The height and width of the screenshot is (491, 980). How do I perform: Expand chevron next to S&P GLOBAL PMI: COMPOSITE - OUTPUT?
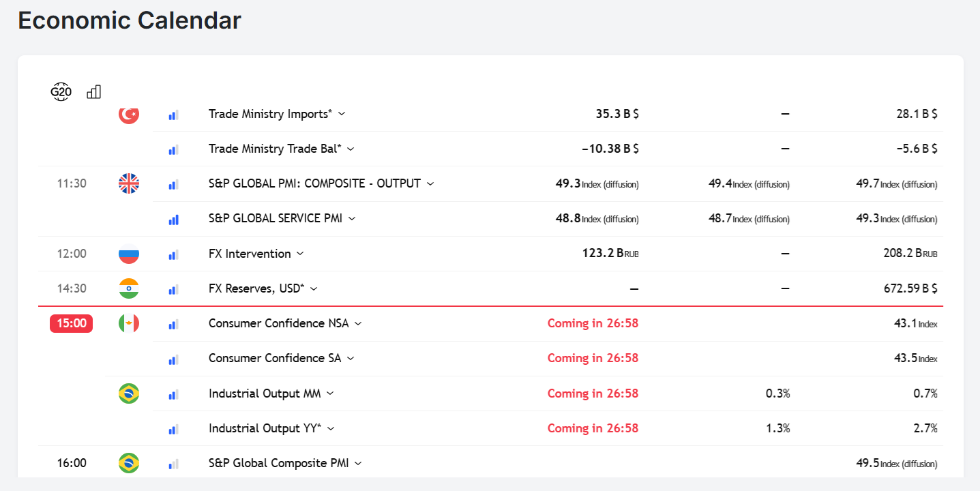(430, 183)
